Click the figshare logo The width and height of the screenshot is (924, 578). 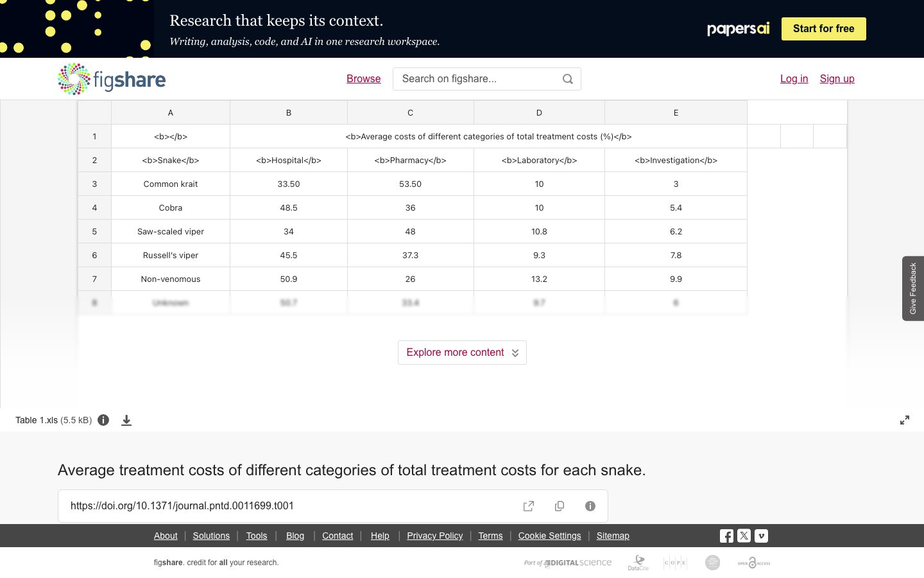[x=112, y=79]
